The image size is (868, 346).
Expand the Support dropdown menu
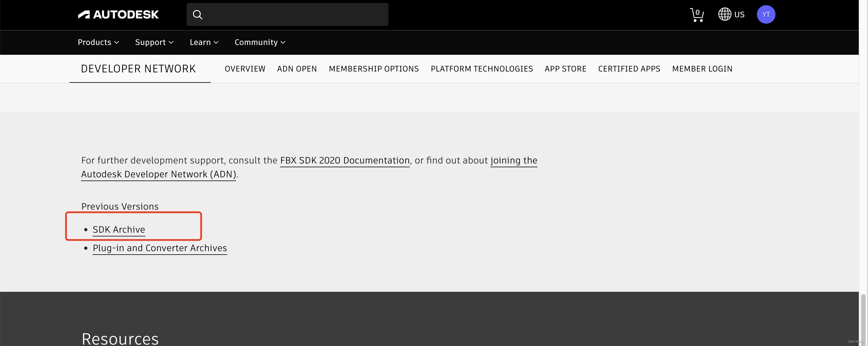click(x=154, y=42)
